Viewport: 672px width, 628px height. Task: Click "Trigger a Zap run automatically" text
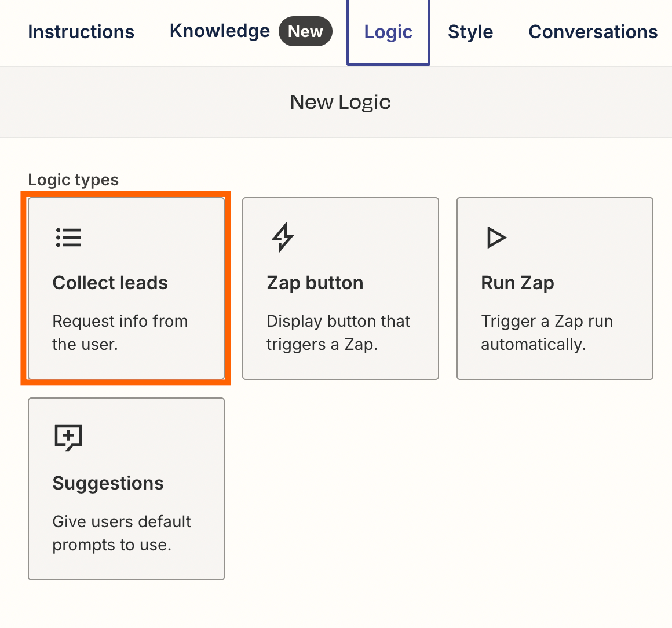click(547, 333)
